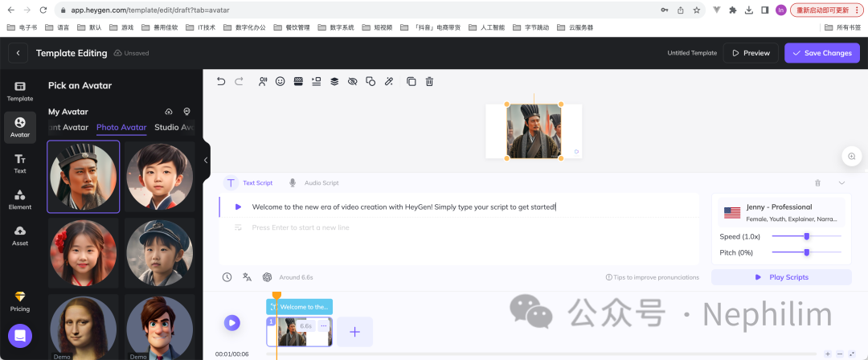Screen dimensions: 868x360
Task: Open avatar voice settings icon in toolbar
Action: 263,81
